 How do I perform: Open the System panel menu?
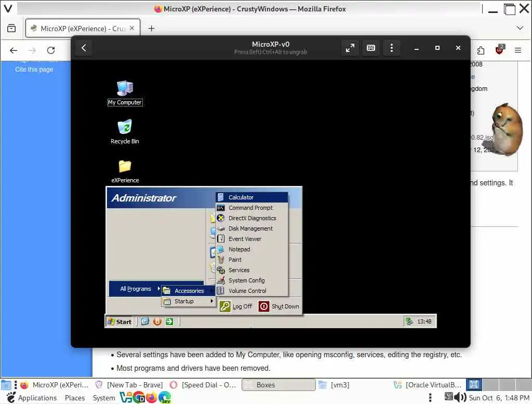click(104, 398)
